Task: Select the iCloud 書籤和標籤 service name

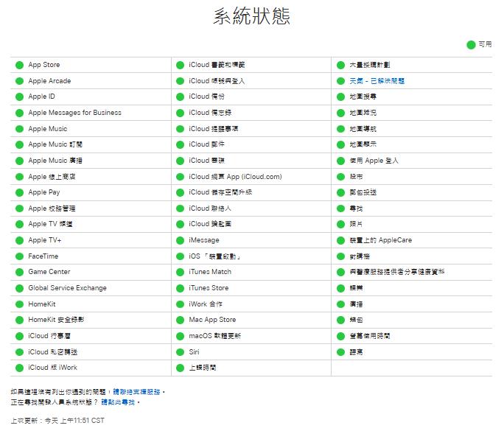Action: tap(217, 65)
